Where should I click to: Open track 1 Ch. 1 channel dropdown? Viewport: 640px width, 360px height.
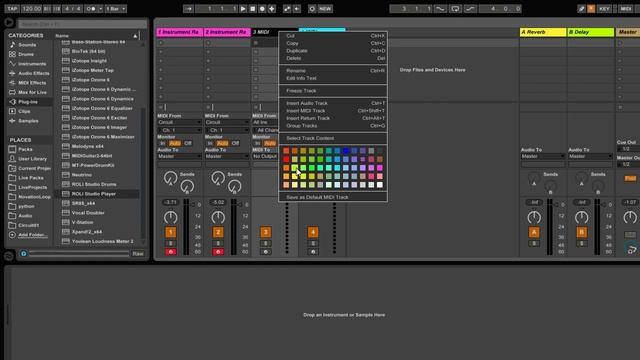tap(179, 130)
